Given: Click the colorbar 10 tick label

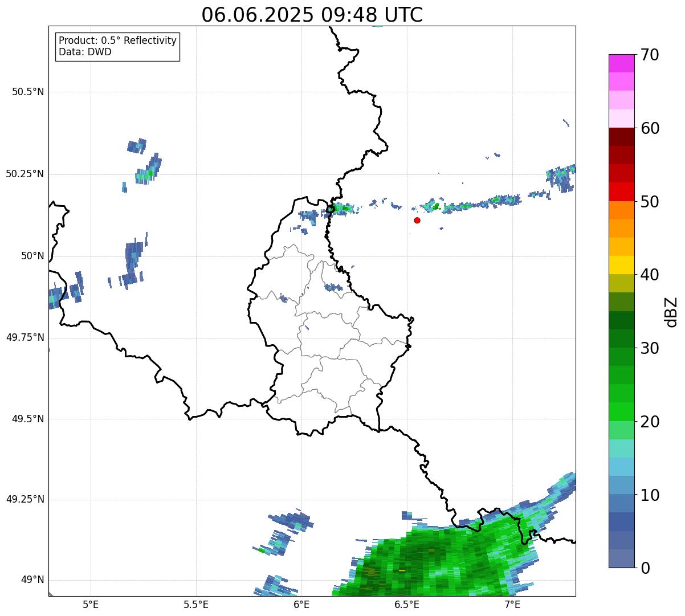Looking at the screenshot, I should click(650, 495).
